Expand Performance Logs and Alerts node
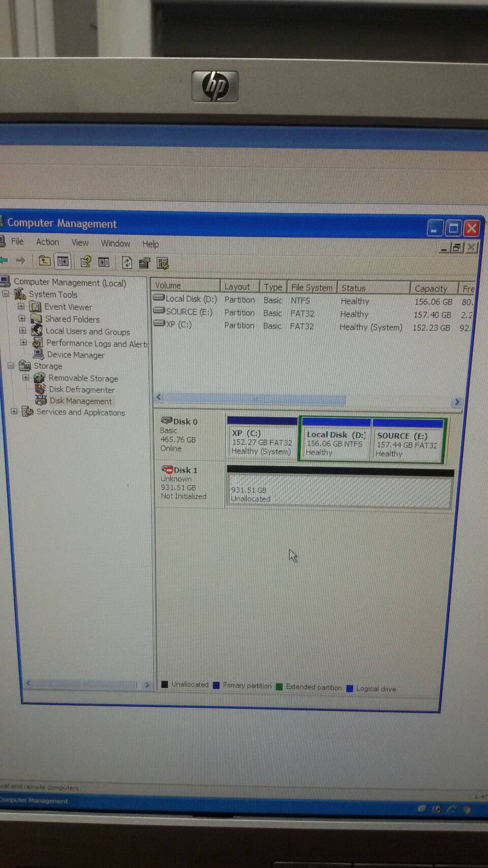Image resolution: width=488 pixels, height=868 pixels. [x=23, y=343]
